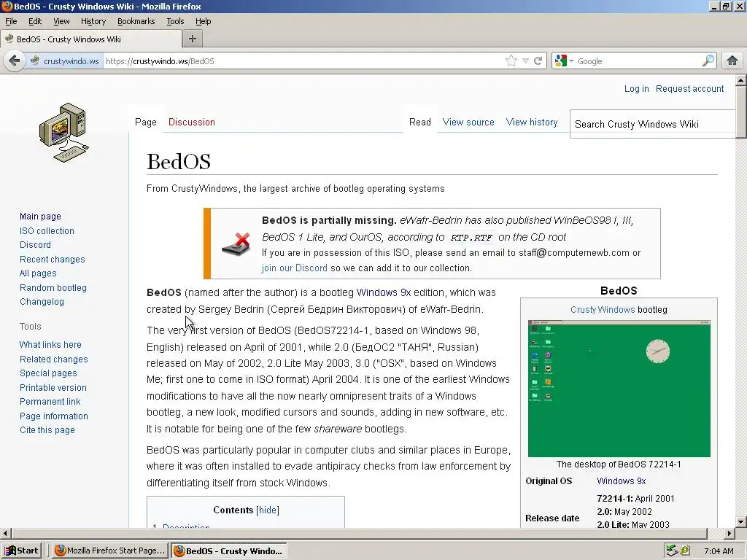Open the History menu
Screen dimensions: 747x560
coord(93,21)
